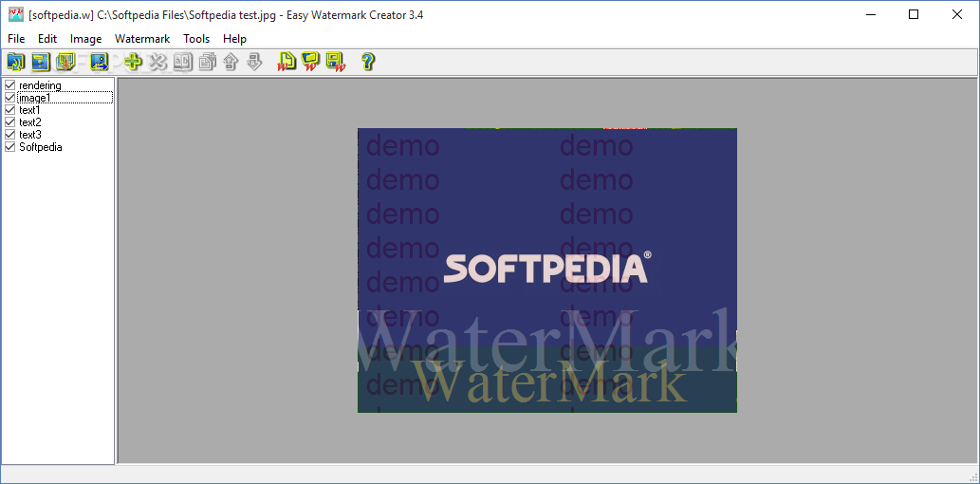Click the grayed-out 'ab' rename icon
The height and width of the screenshot is (484, 980).
click(182, 62)
